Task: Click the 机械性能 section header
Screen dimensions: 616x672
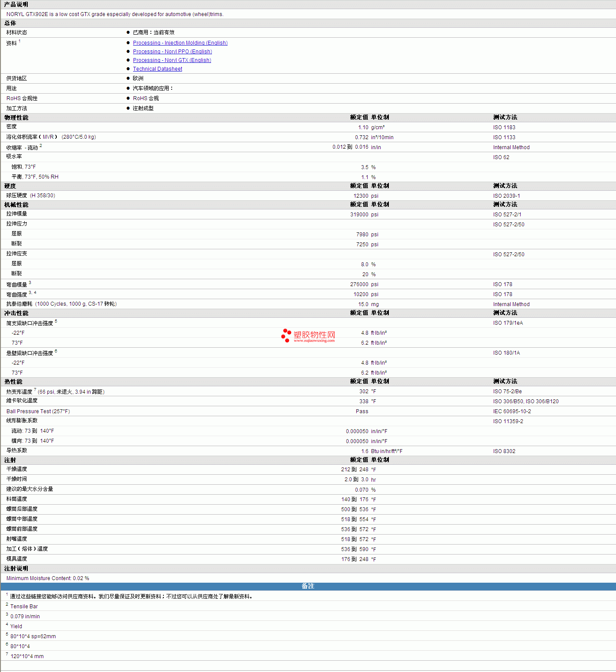Action: click(16, 205)
